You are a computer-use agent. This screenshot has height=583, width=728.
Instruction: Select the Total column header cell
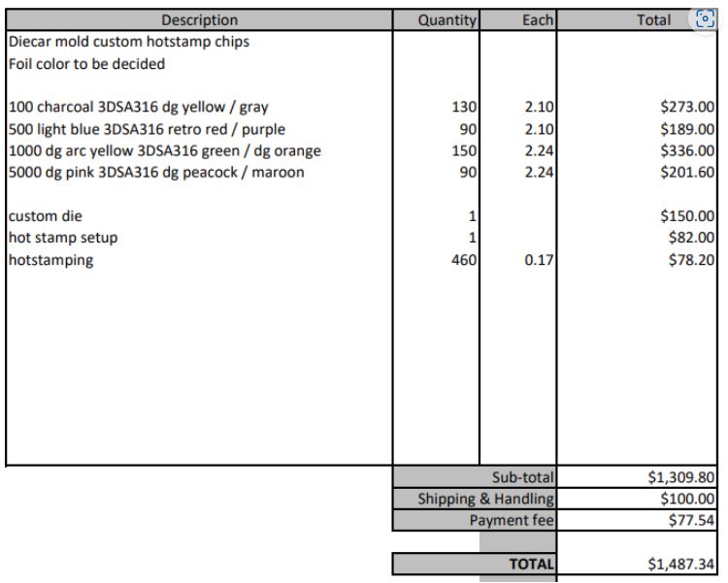pyautogui.click(x=652, y=20)
